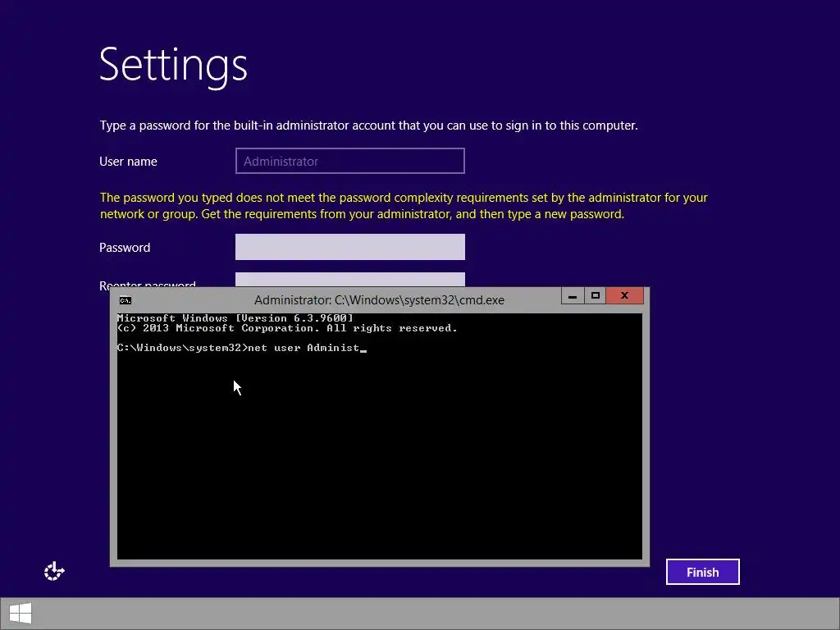Maximize the cmd.exe window
This screenshot has height=630, width=840.
tap(596, 295)
